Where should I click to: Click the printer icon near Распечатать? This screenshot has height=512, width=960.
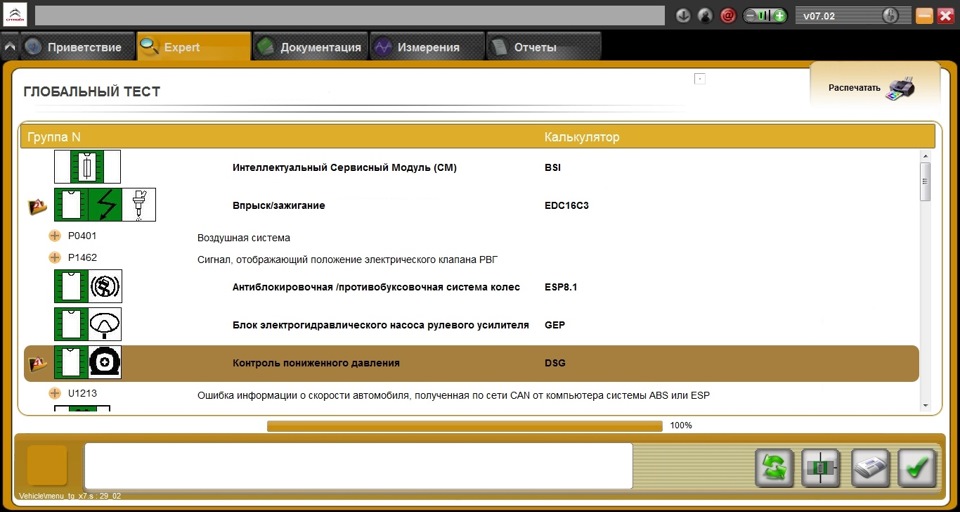pyautogui.click(x=901, y=87)
